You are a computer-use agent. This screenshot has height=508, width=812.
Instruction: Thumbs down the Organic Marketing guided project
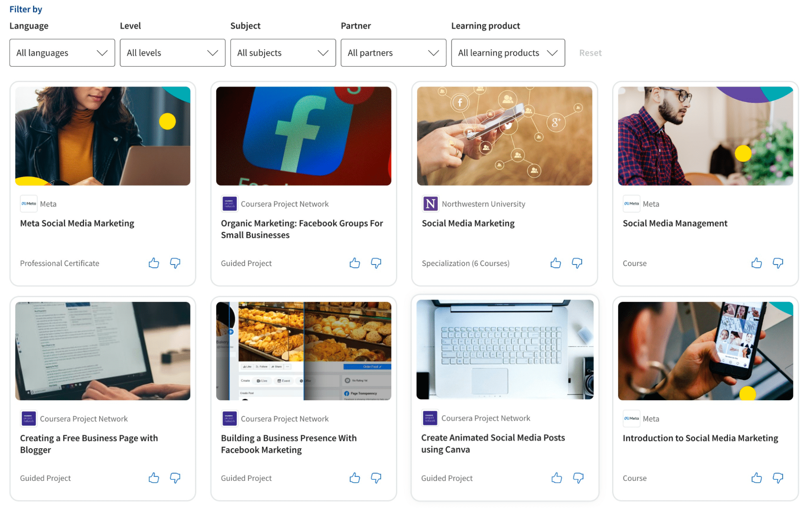coord(376,263)
